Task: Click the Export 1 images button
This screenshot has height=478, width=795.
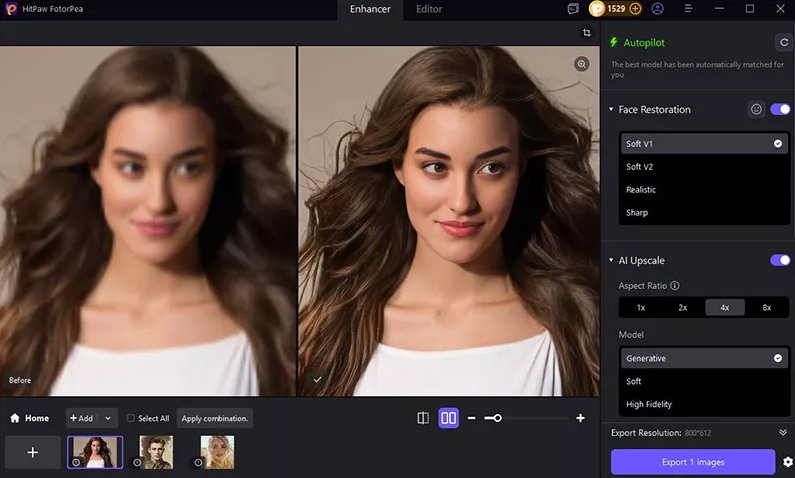Action: click(693, 462)
